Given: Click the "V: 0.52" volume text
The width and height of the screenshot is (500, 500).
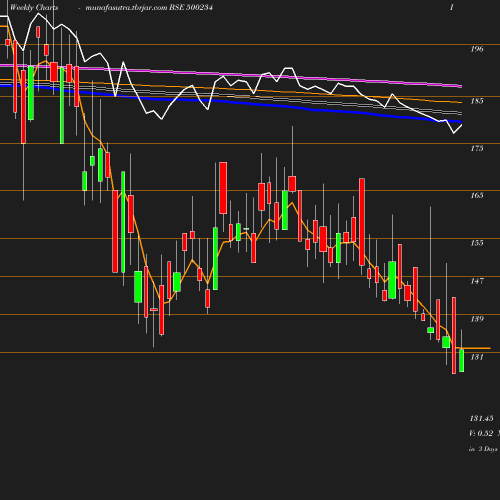Looking at the screenshot, I should click(481, 433).
